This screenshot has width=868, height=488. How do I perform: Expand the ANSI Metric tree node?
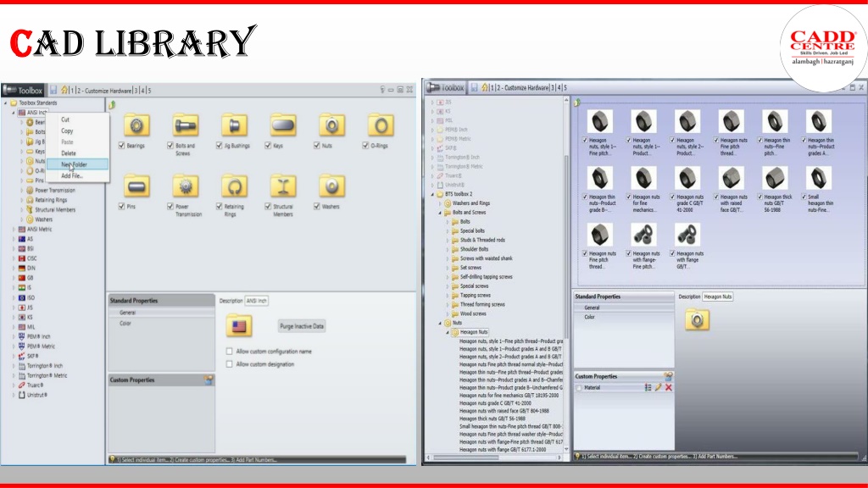click(14, 229)
